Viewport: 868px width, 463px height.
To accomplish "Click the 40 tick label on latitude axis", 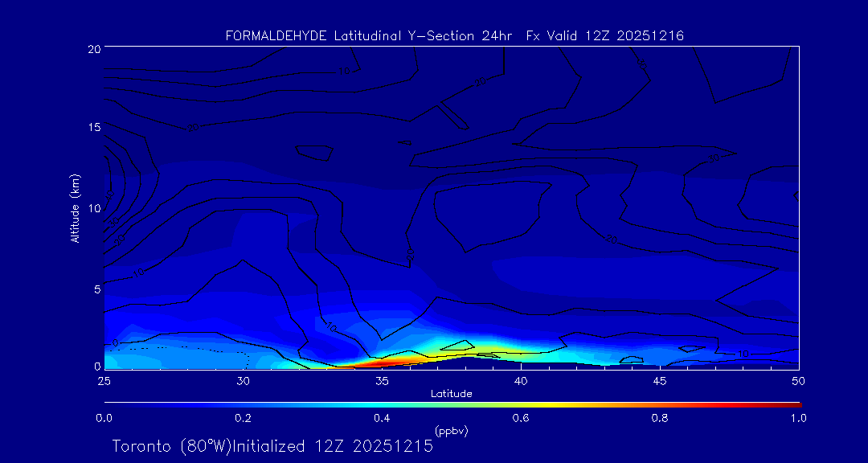I will (x=521, y=379).
